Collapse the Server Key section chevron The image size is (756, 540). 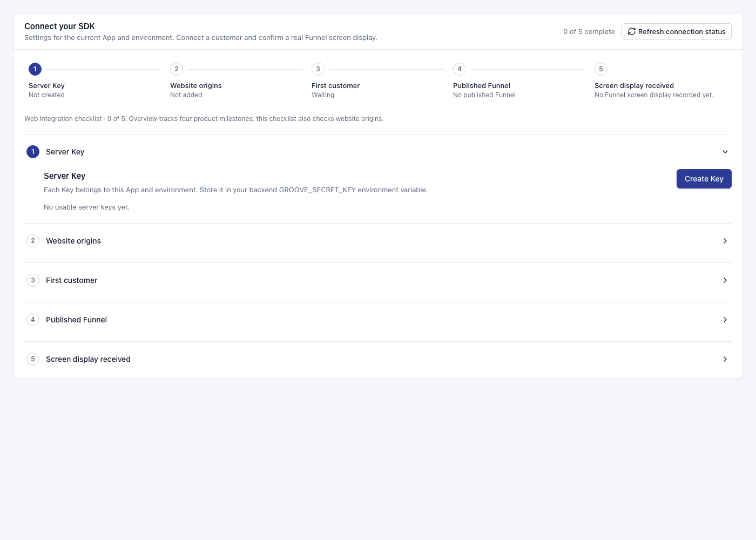pos(725,152)
